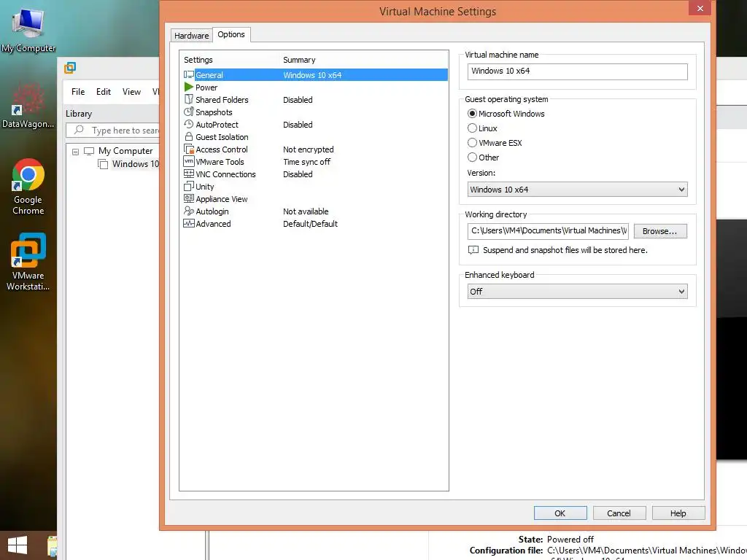747x560 pixels.
Task: Switch to the Hardware tab
Action: 192,35
